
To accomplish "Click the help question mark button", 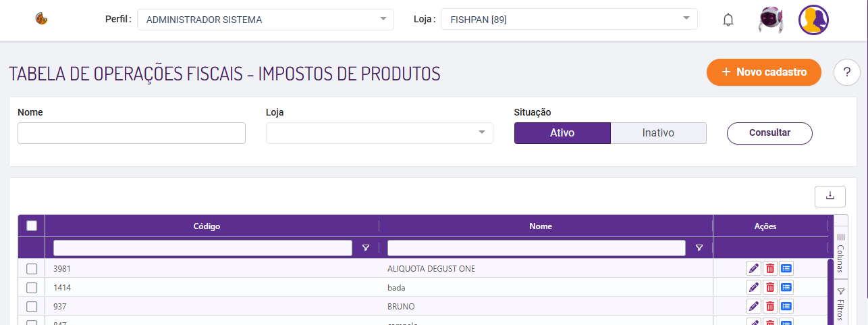I will point(847,72).
